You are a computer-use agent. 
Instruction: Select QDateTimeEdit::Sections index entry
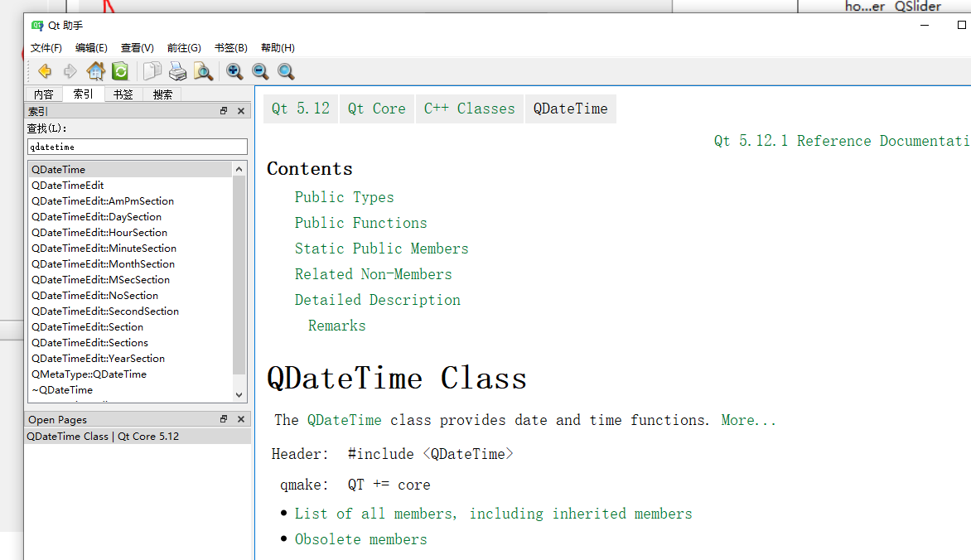(129, 343)
